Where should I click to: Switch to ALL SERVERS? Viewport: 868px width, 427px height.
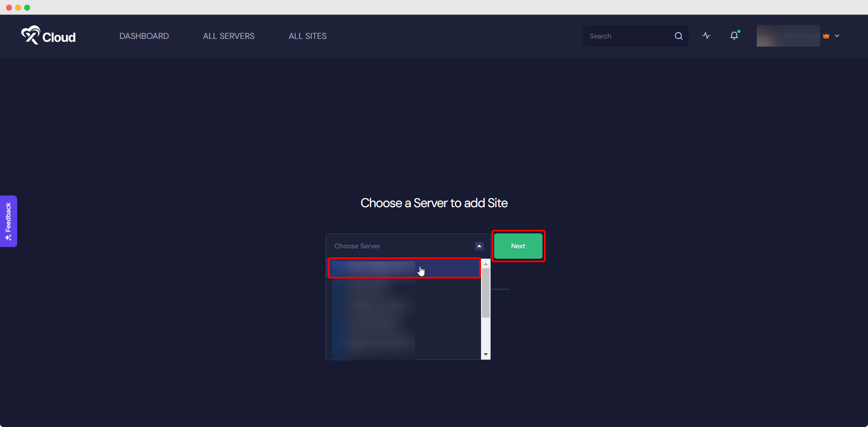[x=228, y=36]
